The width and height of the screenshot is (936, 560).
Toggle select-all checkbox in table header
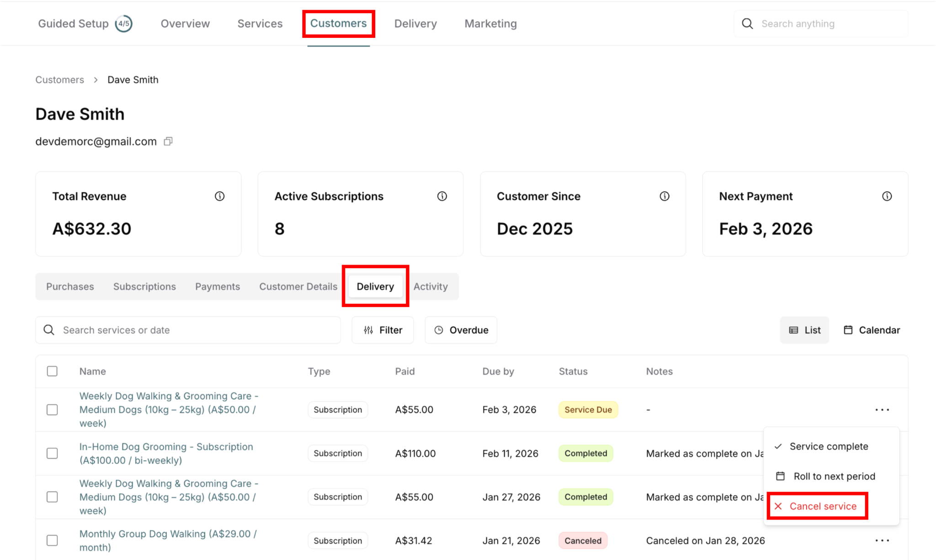(x=52, y=371)
